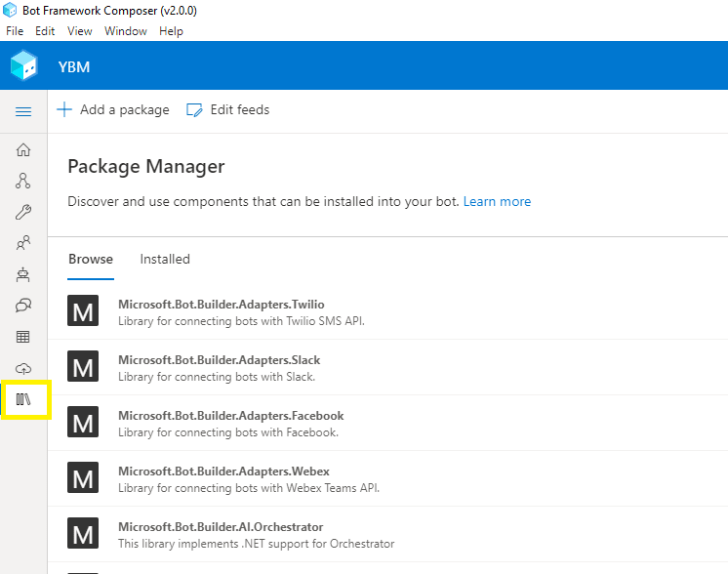Image resolution: width=728 pixels, height=574 pixels.
Task: Click the Composer cube logo in header
Action: click(23, 65)
